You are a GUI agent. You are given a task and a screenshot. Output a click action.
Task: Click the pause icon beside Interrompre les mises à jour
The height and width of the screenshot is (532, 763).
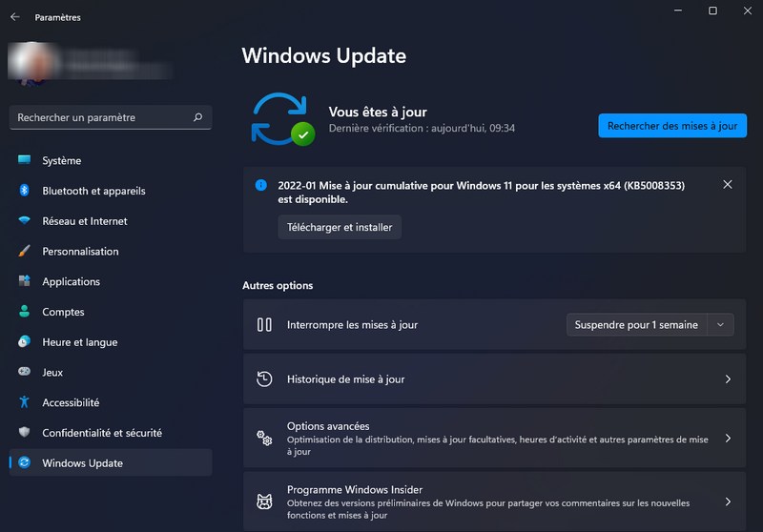(x=264, y=324)
